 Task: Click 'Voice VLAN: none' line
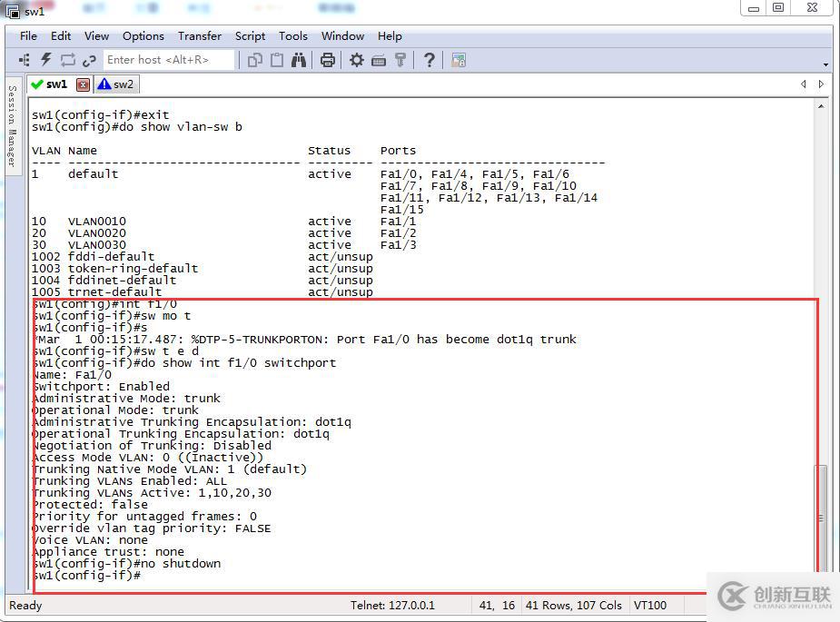coord(91,539)
